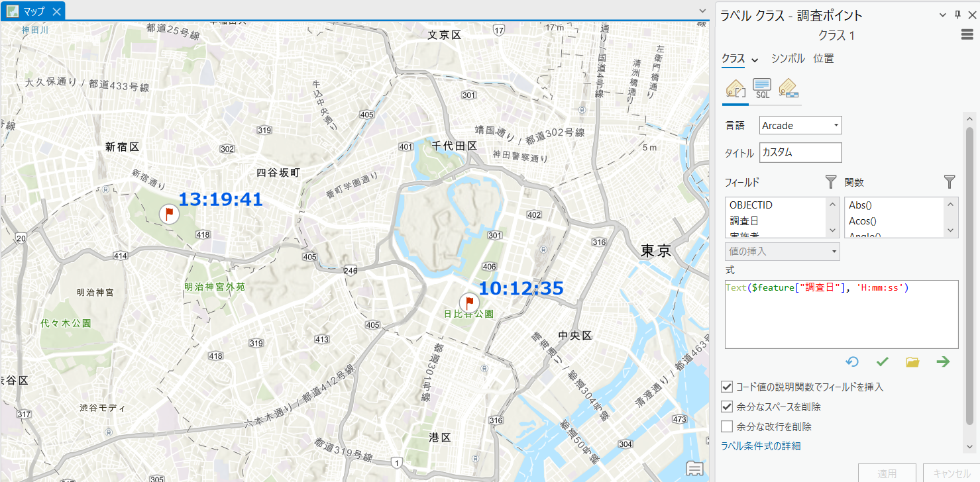980x482 pixels.
Task: Click in the タイトル field containing カスタム
Action: (800, 152)
